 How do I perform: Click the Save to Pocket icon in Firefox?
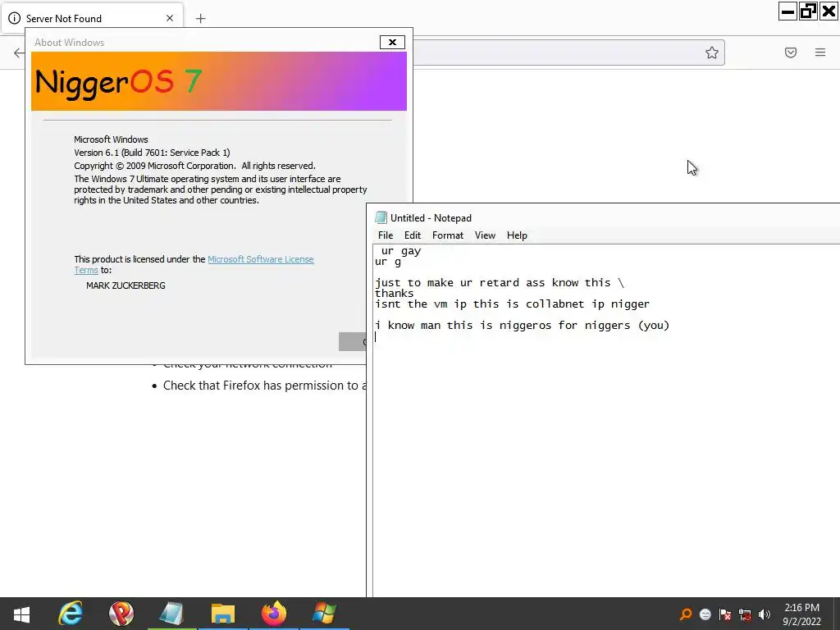pos(790,52)
